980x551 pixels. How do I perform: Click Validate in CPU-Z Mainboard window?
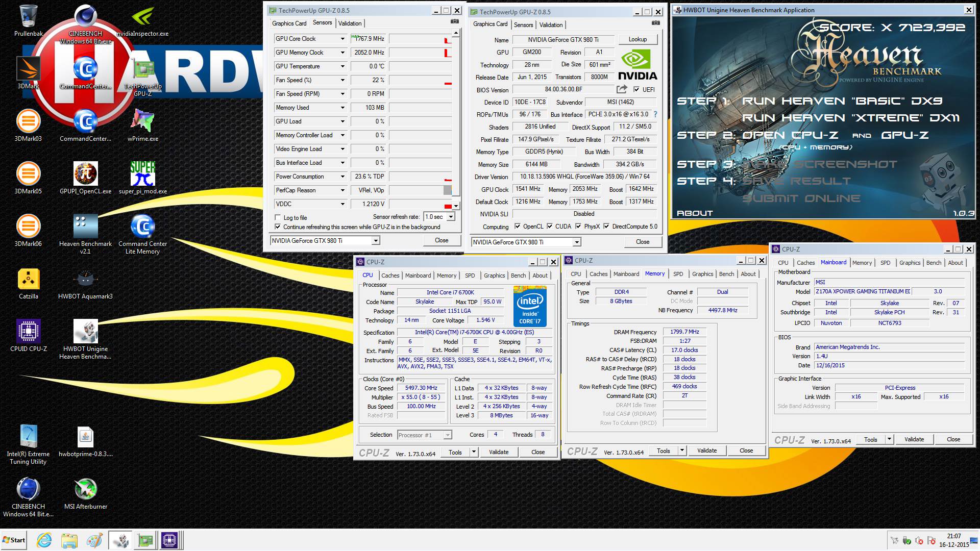[914, 439]
